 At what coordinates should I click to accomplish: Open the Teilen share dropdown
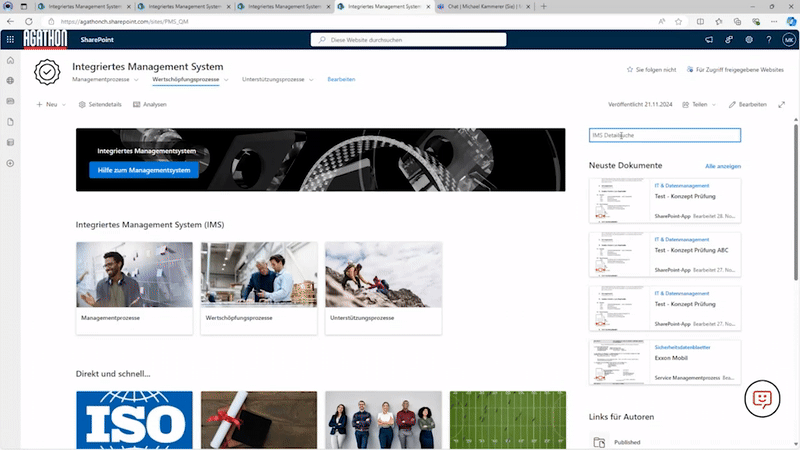pyautogui.click(x=699, y=104)
